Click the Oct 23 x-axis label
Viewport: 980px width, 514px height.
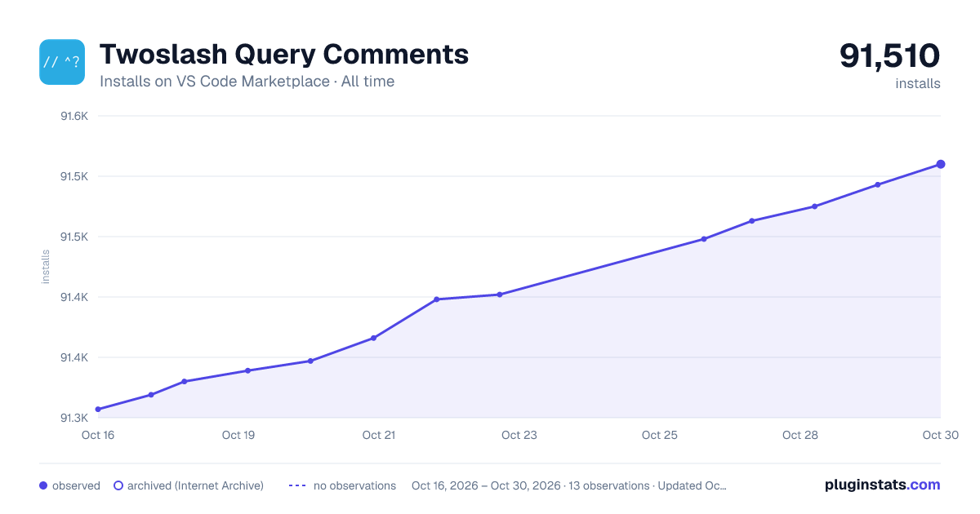coord(519,435)
